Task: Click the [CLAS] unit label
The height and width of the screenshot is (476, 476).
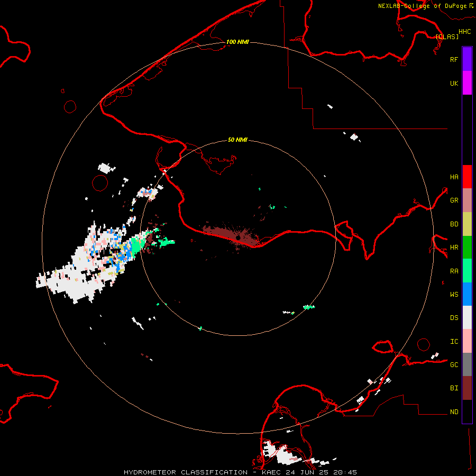Action: (x=447, y=36)
